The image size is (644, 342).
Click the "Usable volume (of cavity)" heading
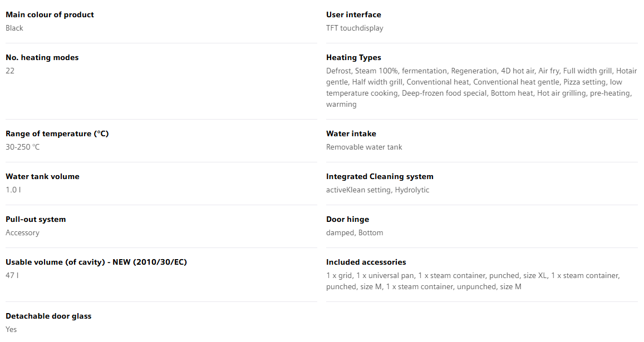96,262
